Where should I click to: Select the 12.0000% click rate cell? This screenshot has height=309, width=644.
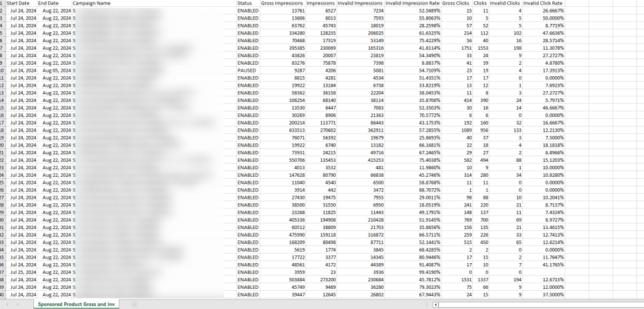[x=543, y=287]
